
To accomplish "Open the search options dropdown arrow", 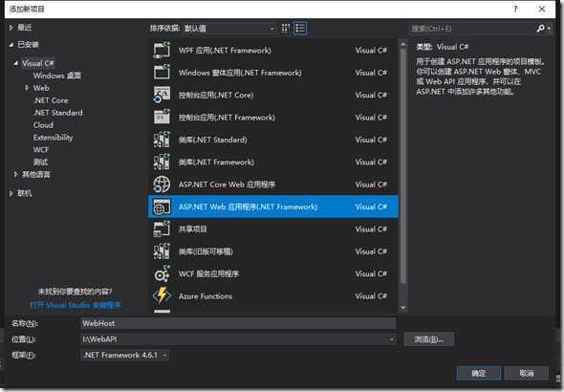I will pyautogui.click(x=549, y=29).
